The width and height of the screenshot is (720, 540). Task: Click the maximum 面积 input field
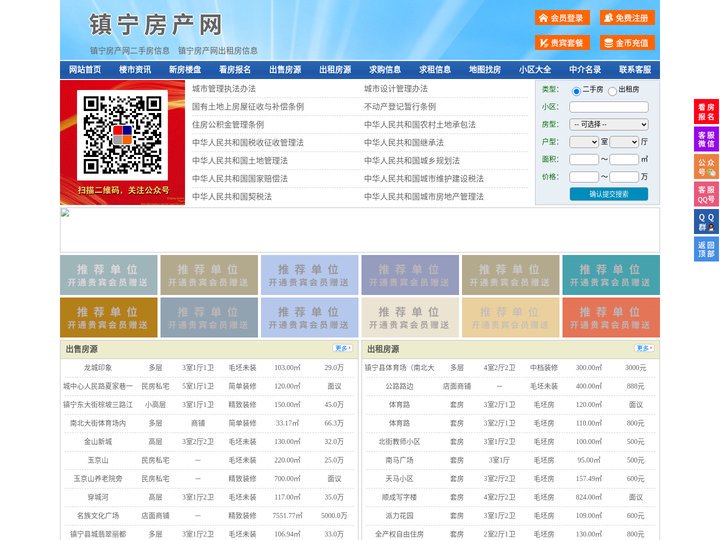(x=624, y=159)
